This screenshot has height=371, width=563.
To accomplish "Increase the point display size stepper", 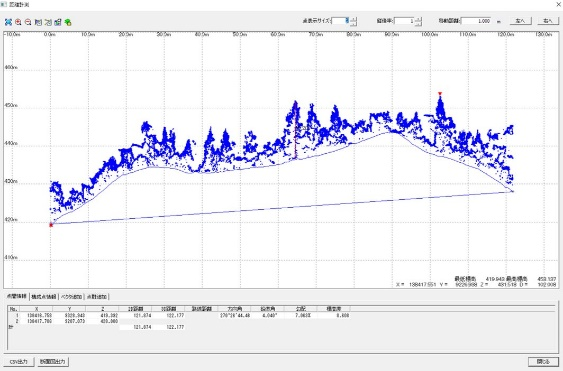I will pyautogui.click(x=353, y=19).
